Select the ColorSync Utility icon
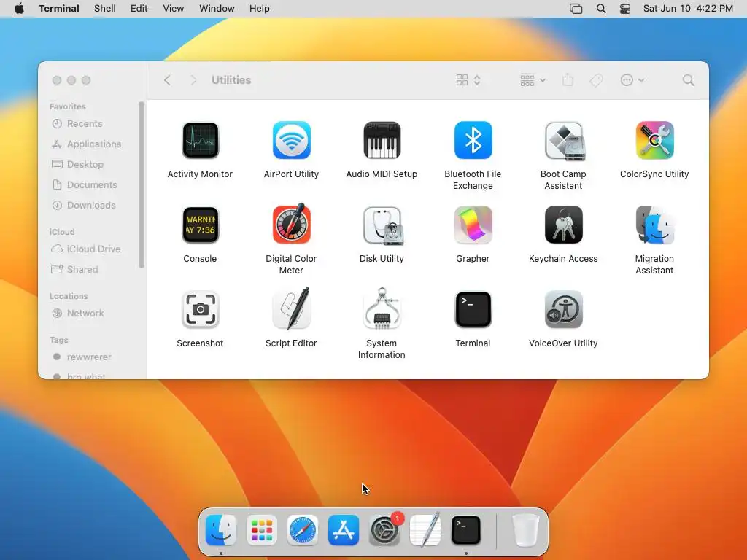747x560 pixels. tap(654, 140)
